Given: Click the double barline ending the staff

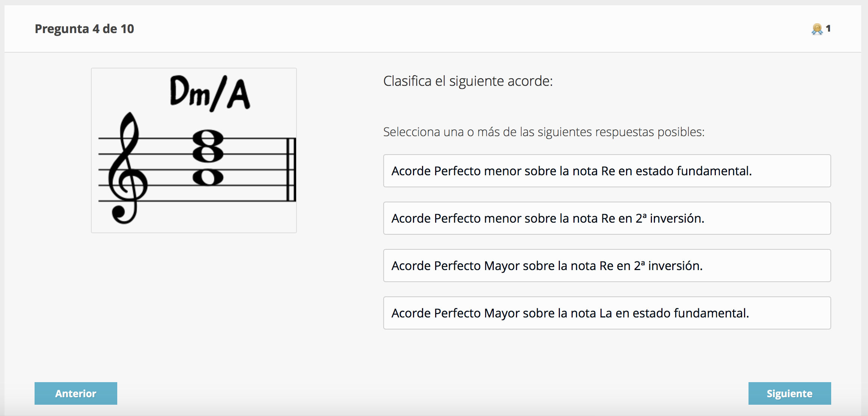Looking at the screenshot, I should click(291, 170).
